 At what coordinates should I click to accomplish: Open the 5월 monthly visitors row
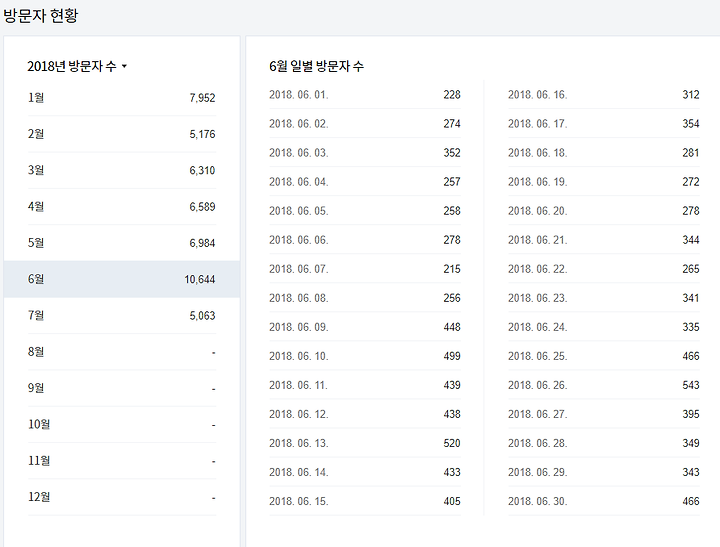122,243
